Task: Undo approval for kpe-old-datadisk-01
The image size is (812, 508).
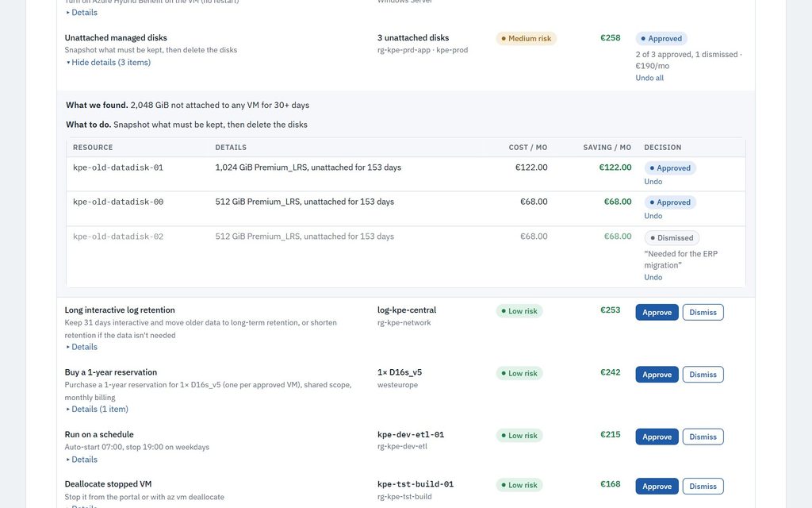Action: (653, 182)
